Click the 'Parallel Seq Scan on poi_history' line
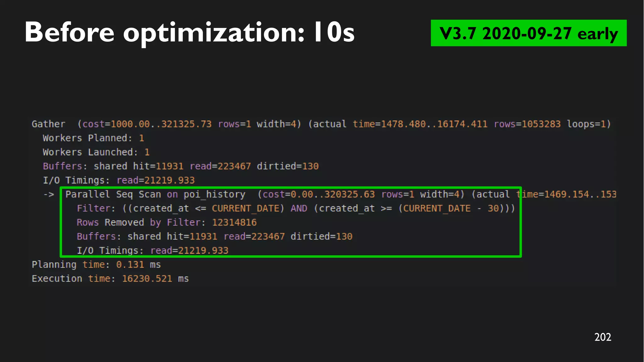644x362 pixels. tap(341, 194)
